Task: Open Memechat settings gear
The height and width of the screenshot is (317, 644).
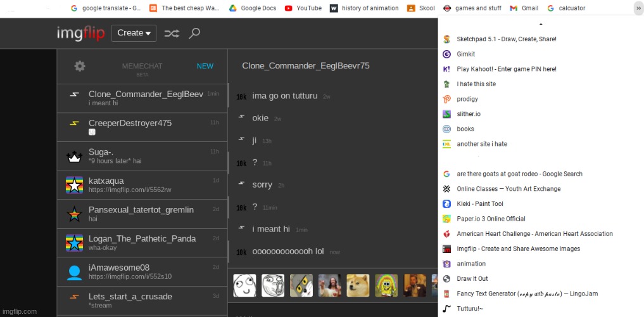Action: tap(80, 66)
